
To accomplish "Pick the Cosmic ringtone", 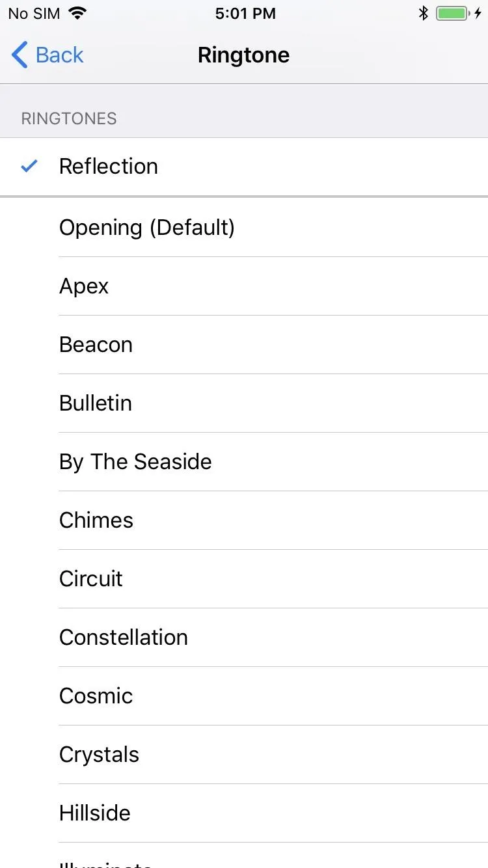I will point(244,696).
